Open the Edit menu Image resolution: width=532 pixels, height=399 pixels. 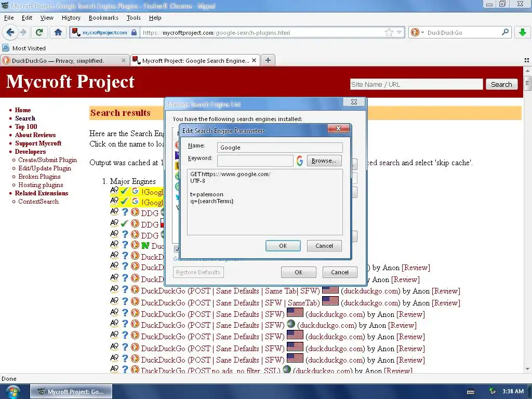[27, 18]
